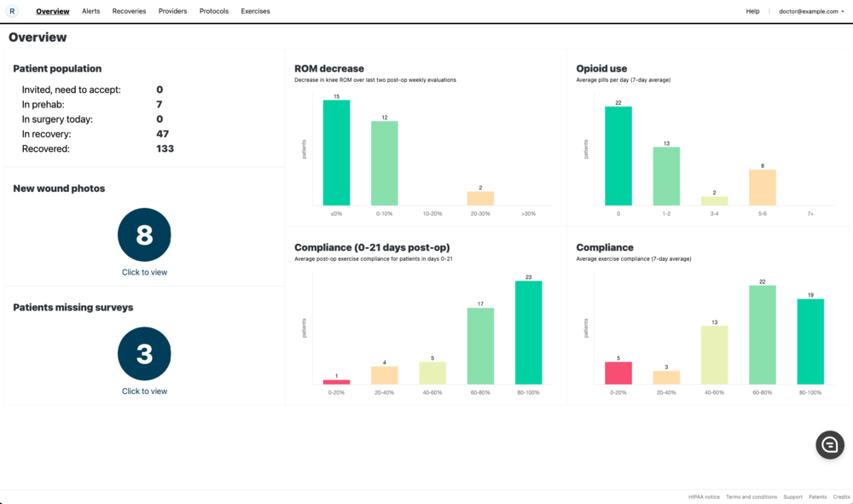Click the Help link in header

tap(752, 11)
